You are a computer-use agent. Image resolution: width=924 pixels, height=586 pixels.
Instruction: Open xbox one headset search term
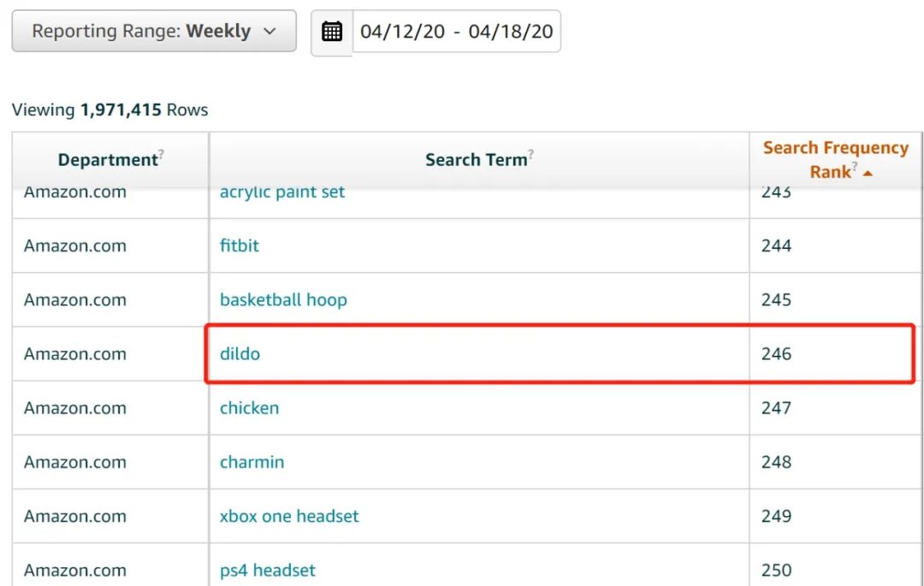pyautogui.click(x=289, y=516)
